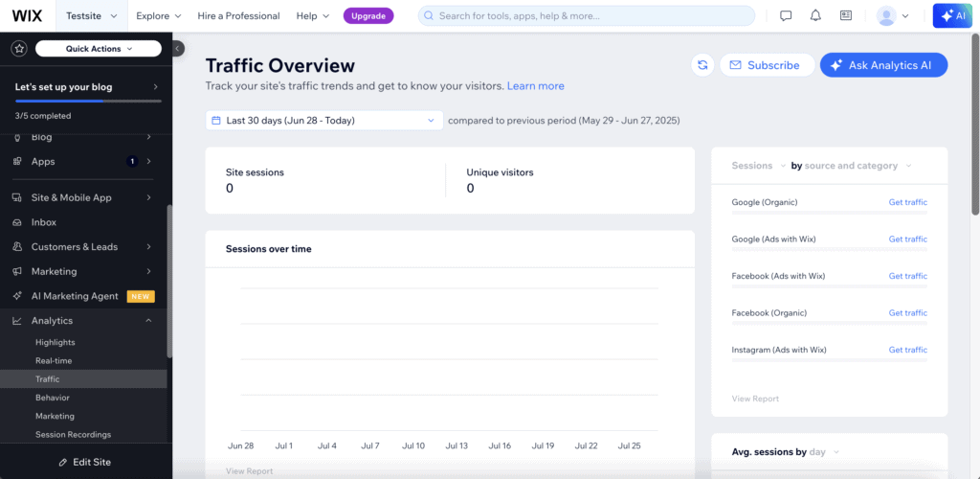The image size is (980, 479).
Task: Click Get traffic for Google (Organic)
Action: point(908,202)
